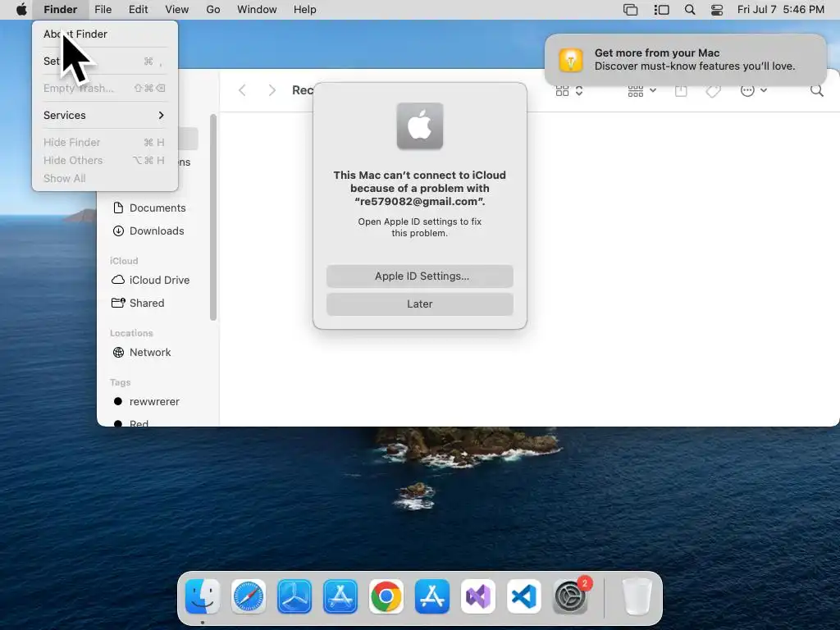Select About Finder menu entry
840x630 pixels.
(104, 34)
